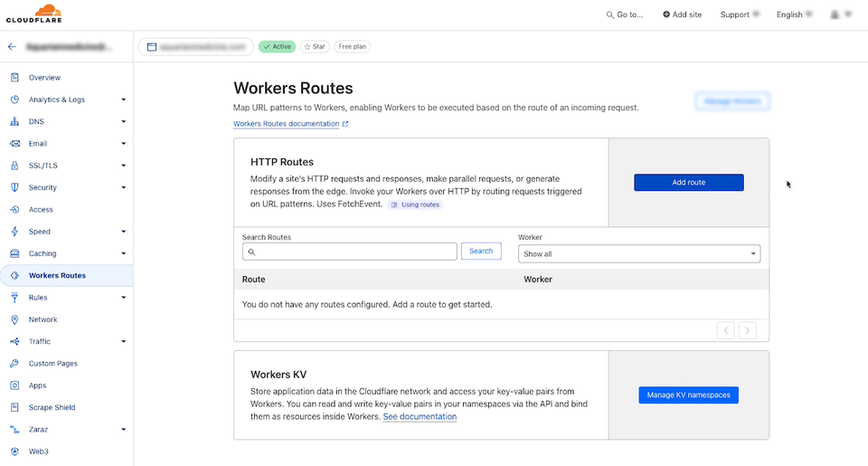Expand the Analytics & Logs menu
Viewport: 868px width, 466px height.
(x=124, y=100)
